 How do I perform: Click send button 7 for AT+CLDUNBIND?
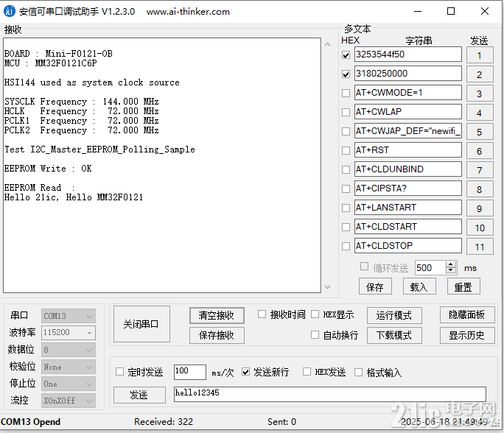point(480,170)
